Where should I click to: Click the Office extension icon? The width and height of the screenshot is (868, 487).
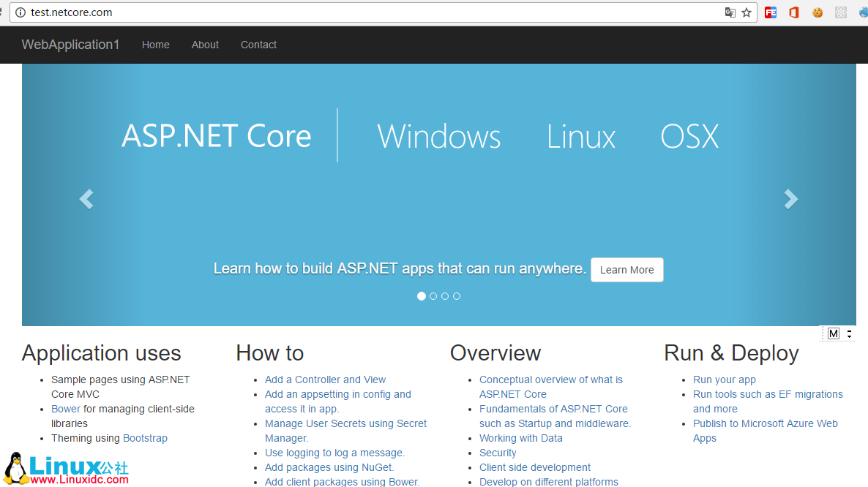(794, 12)
